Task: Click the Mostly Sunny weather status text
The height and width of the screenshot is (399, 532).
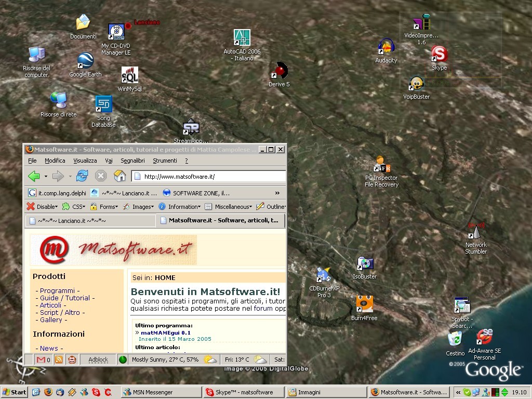Action: [165, 360]
